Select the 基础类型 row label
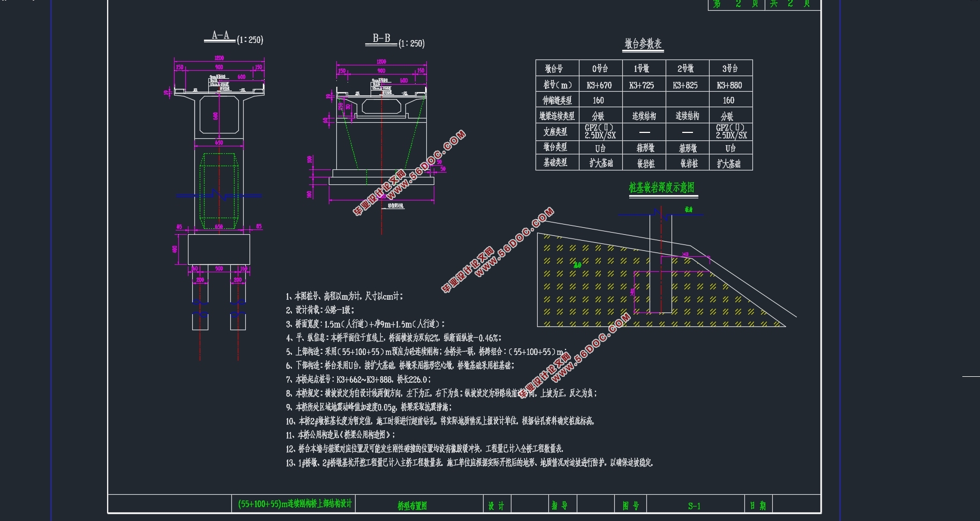 tap(555, 162)
